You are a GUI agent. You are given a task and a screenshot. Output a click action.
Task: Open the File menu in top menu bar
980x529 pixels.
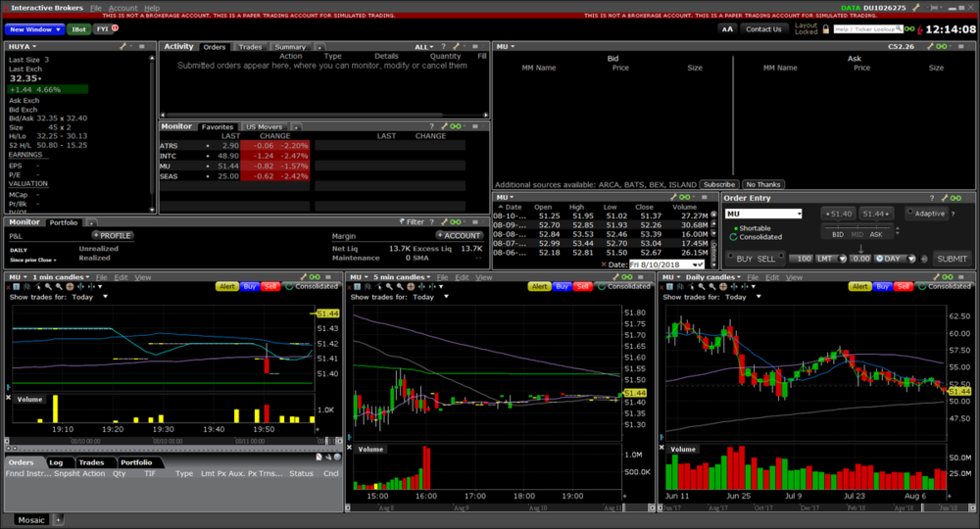click(x=96, y=8)
